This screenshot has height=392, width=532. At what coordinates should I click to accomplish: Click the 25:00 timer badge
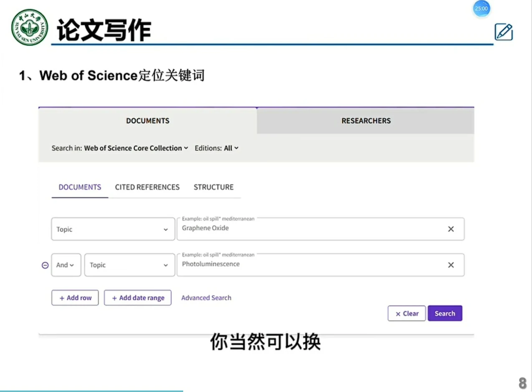[481, 8]
